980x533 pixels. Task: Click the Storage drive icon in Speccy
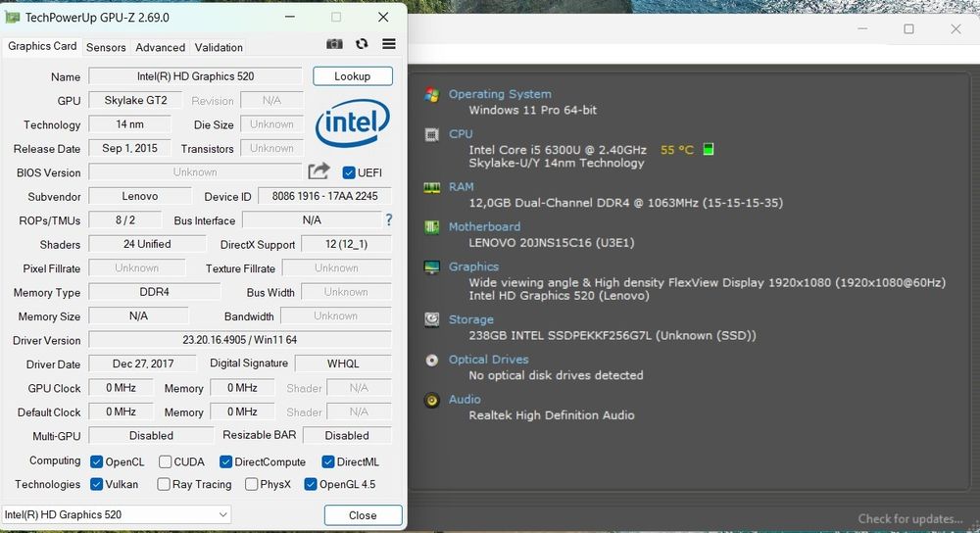(x=432, y=320)
